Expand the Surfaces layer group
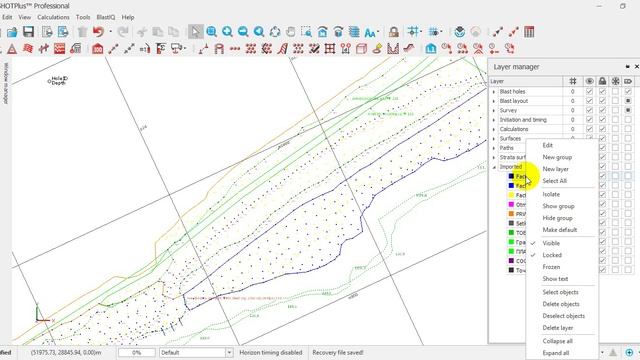 coord(494,139)
